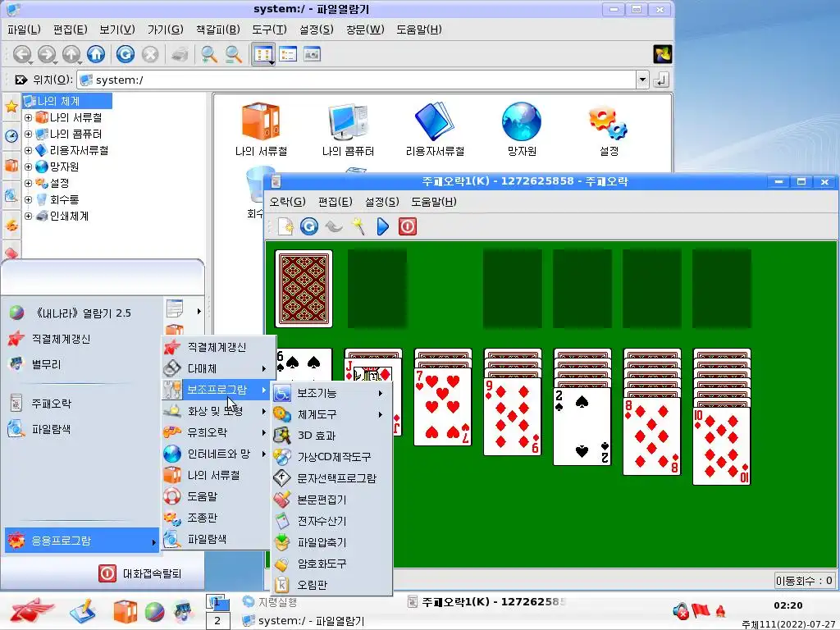The image size is (840, 630).
Task: Click the Stop loading icon in file browser
Action: point(151,54)
